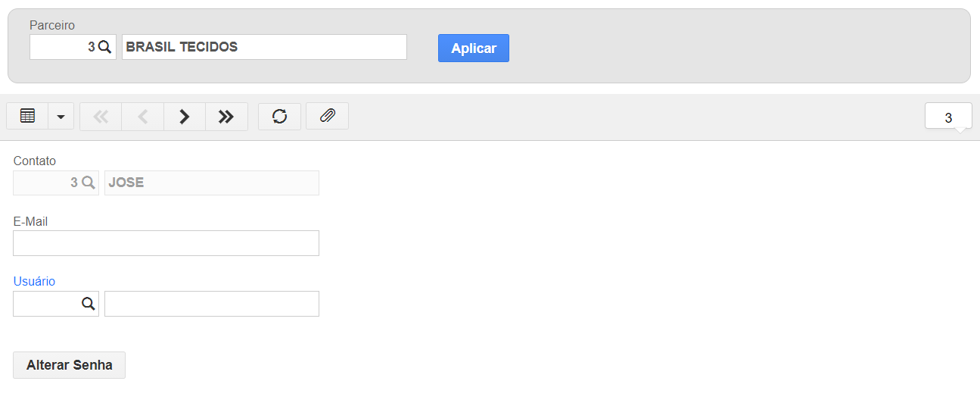Click the record count indicator showing 3
Screen dimensions: 980x403
(948, 117)
